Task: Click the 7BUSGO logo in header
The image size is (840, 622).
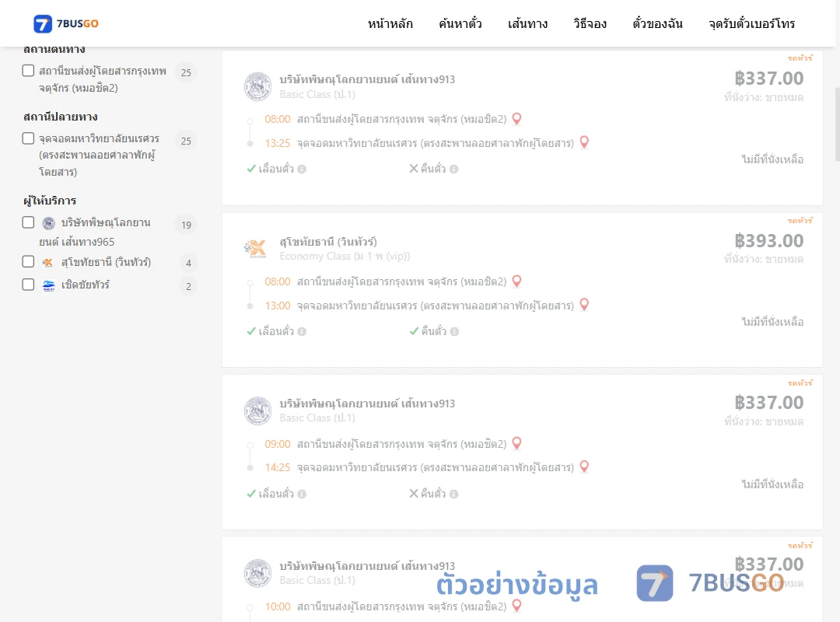Action: (66, 23)
